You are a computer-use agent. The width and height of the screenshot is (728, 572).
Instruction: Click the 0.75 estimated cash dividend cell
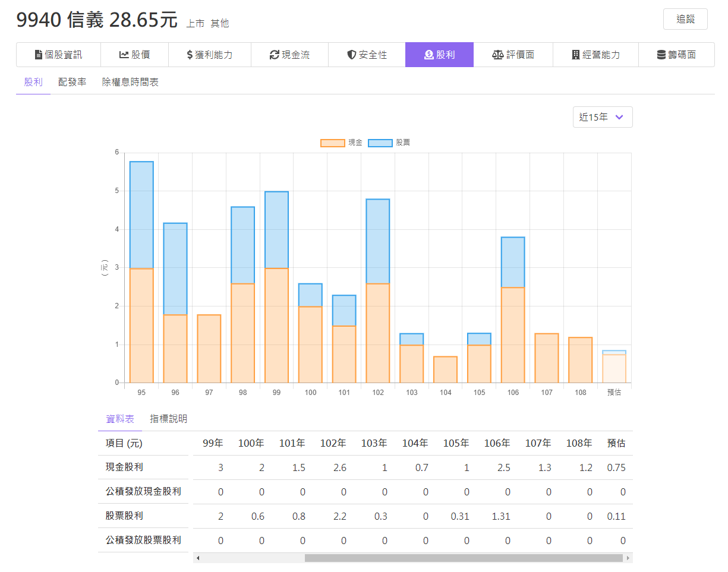coord(616,467)
